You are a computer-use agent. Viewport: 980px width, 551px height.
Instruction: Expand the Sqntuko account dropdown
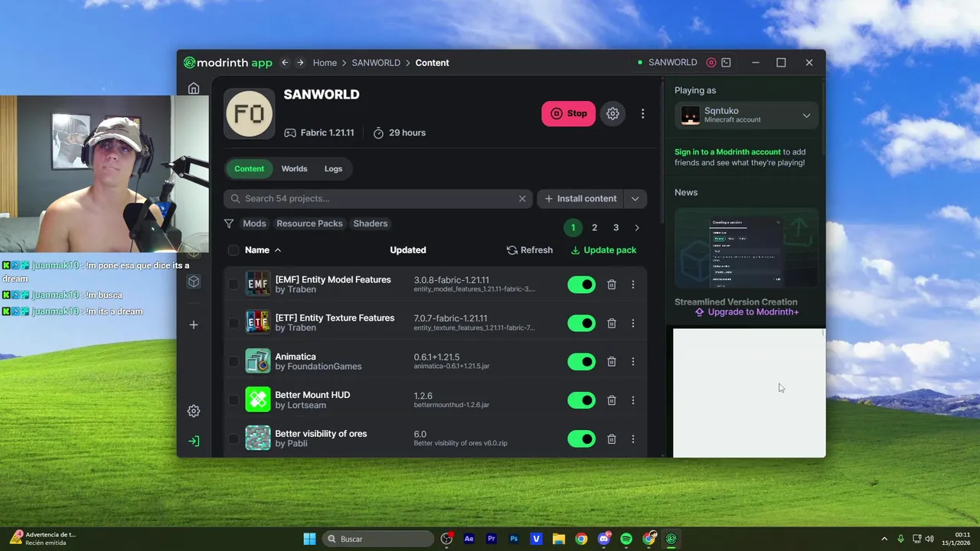(806, 116)
